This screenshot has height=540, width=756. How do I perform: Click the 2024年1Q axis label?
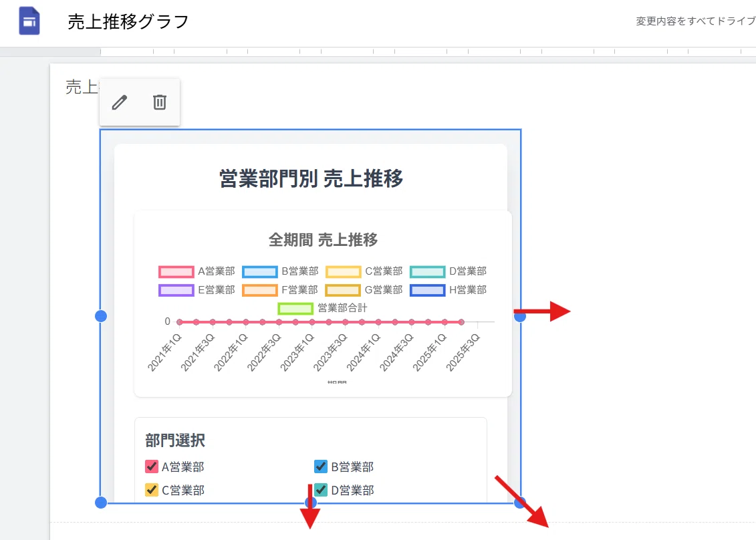(364, 352)
